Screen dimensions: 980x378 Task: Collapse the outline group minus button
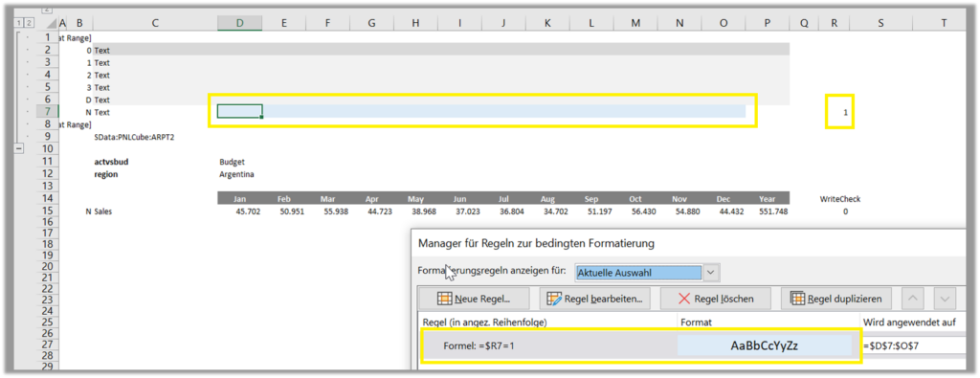tap(19, 148)
